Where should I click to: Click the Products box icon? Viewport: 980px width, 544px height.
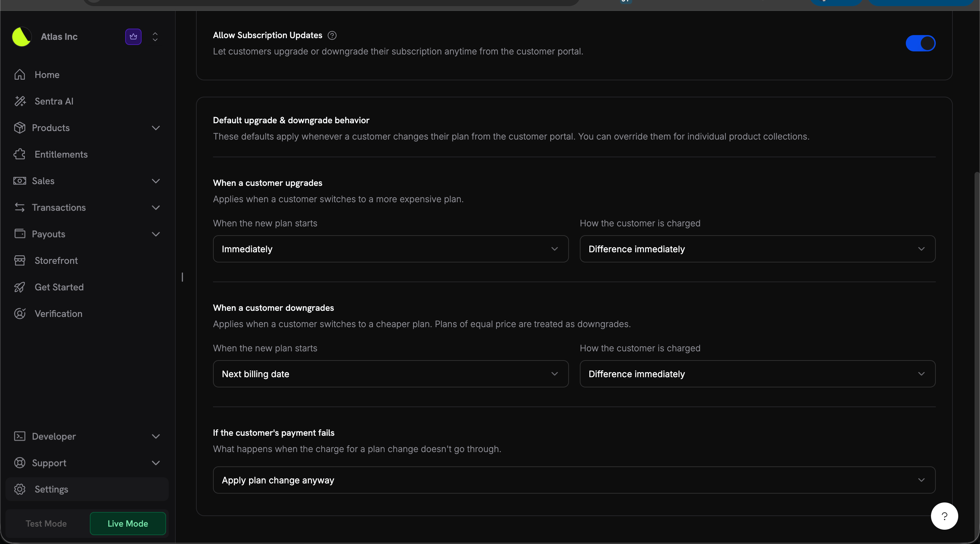coord(20,128)
